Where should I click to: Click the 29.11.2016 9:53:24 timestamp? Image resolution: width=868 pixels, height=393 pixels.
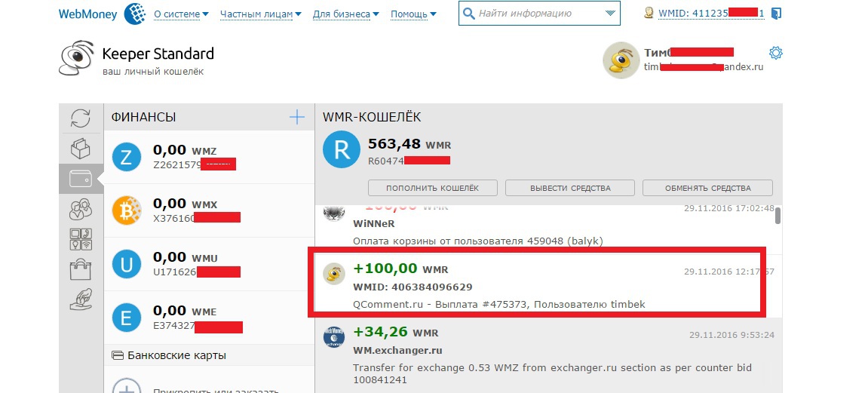pyautogui.click(x=732, y=335)
